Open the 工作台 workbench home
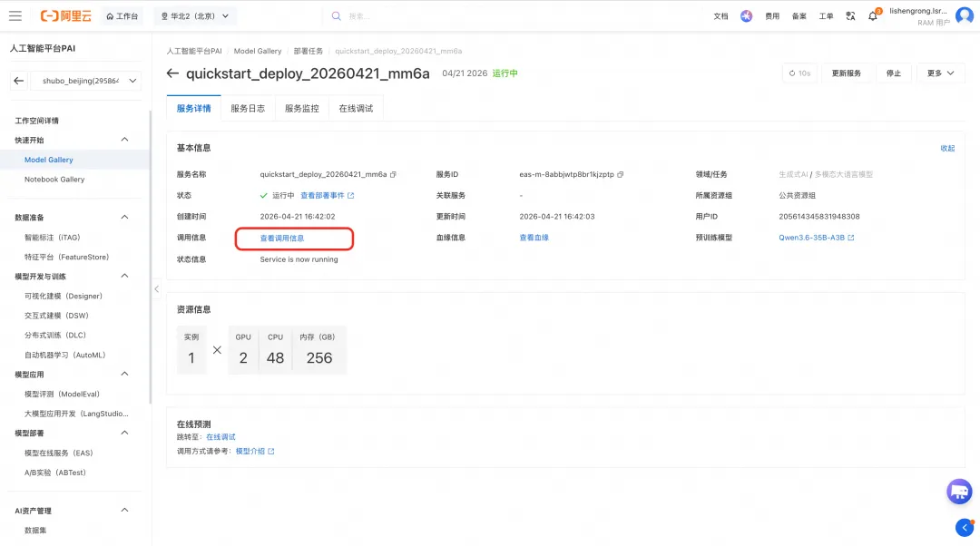 tap(122, 16)
